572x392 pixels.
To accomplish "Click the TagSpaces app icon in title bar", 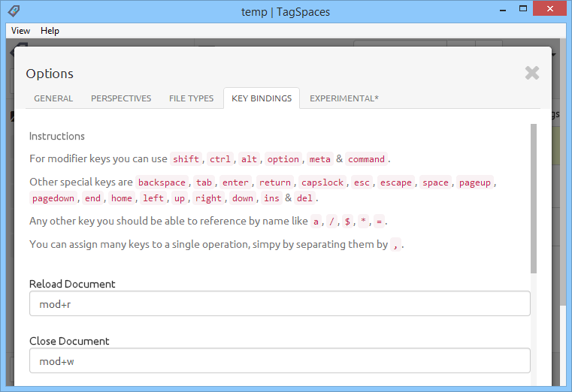I will tap(14, 11).
